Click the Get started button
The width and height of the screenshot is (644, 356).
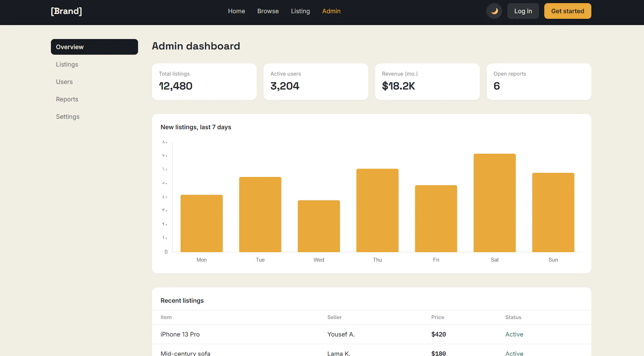pos(568,11)
